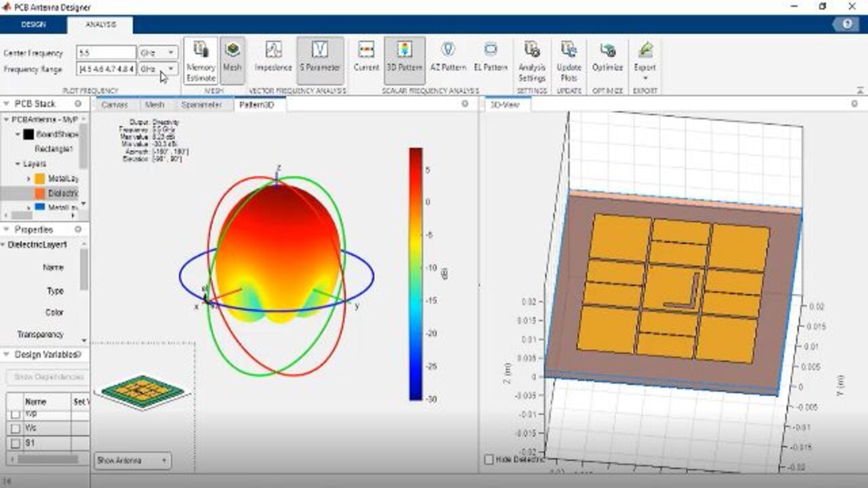Viewport: 868px width, 488px height.
Task: Open Analysis Settings
Action: [532, 60]
